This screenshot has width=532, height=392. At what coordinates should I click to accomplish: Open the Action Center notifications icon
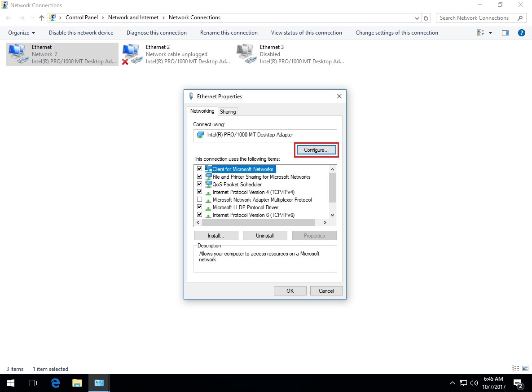click(x=518, y=383)
